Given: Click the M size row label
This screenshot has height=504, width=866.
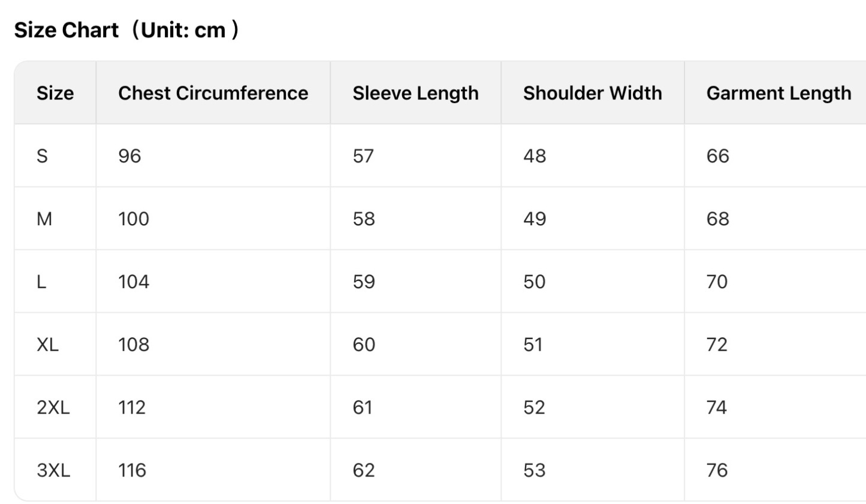Looking at the screenshot, I should pos(44,219).
